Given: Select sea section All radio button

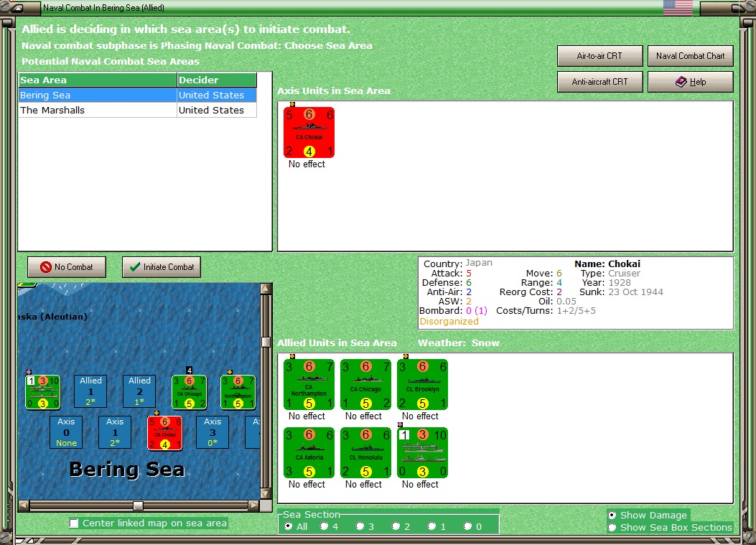Looking at the screenshot, I should (x=289, y=526).
